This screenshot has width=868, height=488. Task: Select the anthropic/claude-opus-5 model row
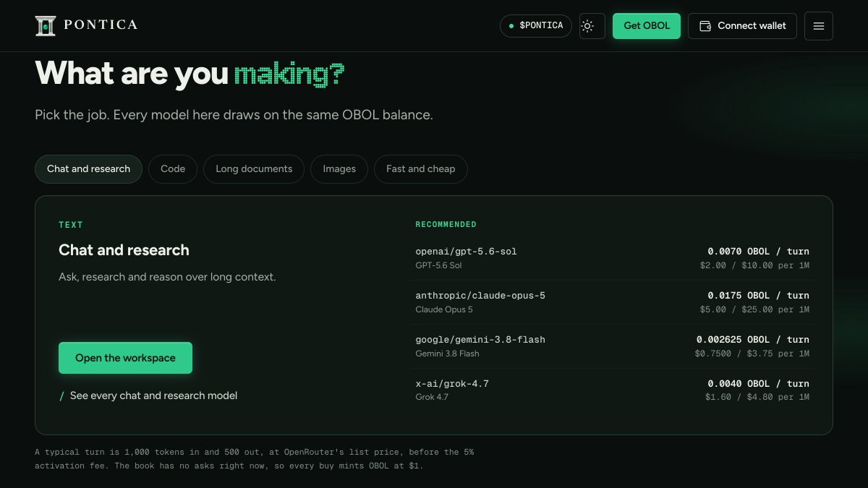612,302
